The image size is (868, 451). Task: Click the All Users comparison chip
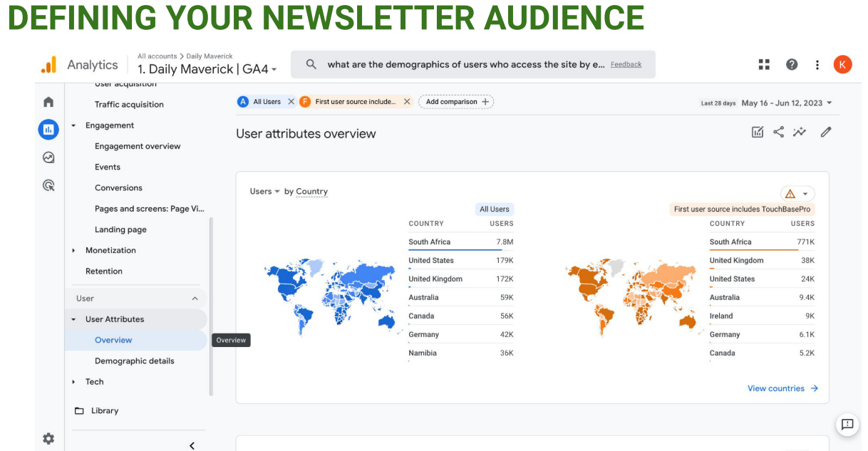pos(266,102)
